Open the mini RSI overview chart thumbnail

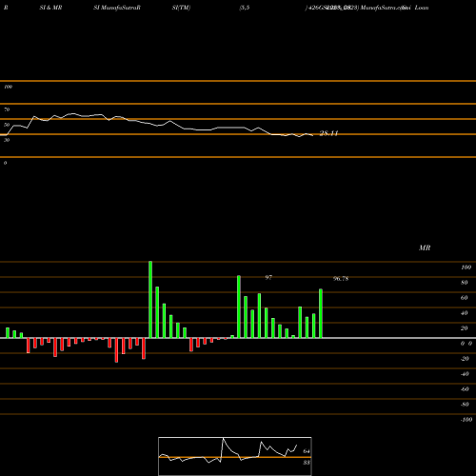tap(235, 456)
